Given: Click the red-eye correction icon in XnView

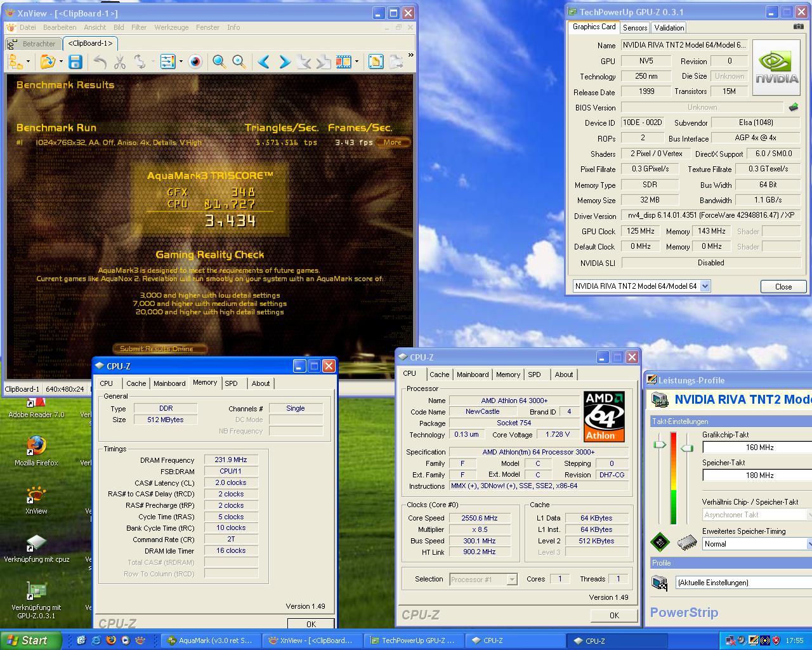Looking at the screenshot, I should pyautogui.click(x=195, y=62).
